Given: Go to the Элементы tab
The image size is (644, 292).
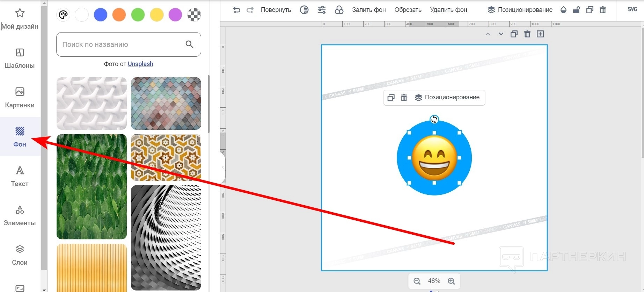Looking at the screenshot, I should coord(20,216).
